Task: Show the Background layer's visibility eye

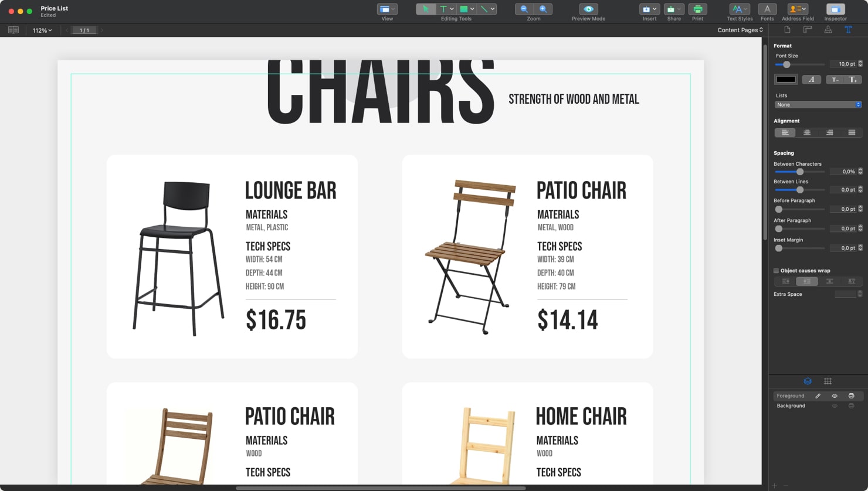Action: click(x=835, y=405)
